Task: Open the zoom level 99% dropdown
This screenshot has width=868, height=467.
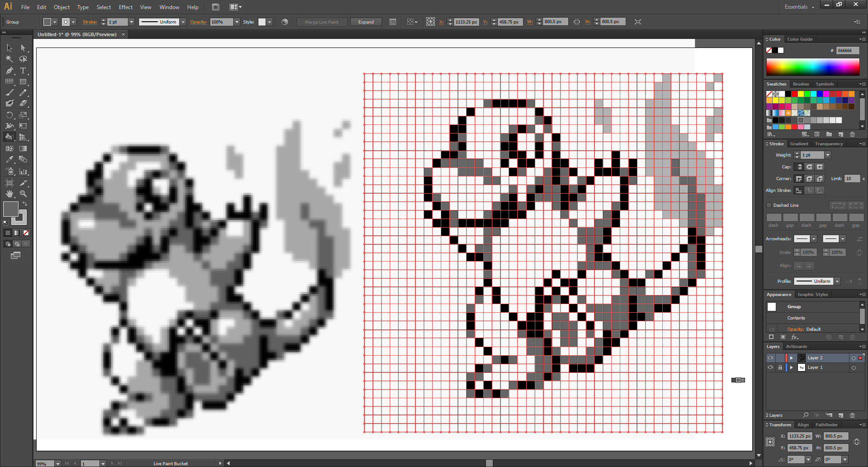Action: [x=57, y=463]
